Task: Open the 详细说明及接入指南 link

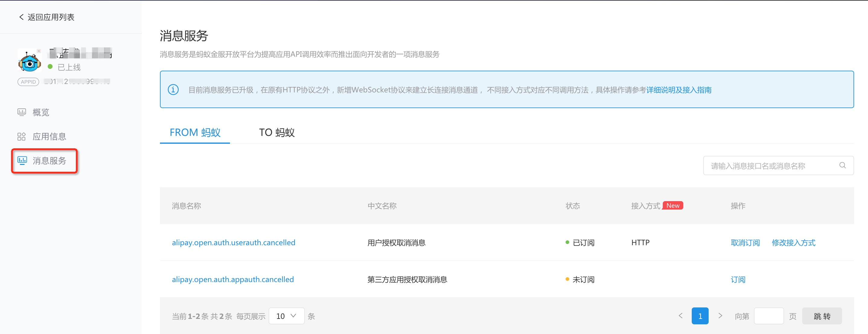Action: tap(679, 90)
